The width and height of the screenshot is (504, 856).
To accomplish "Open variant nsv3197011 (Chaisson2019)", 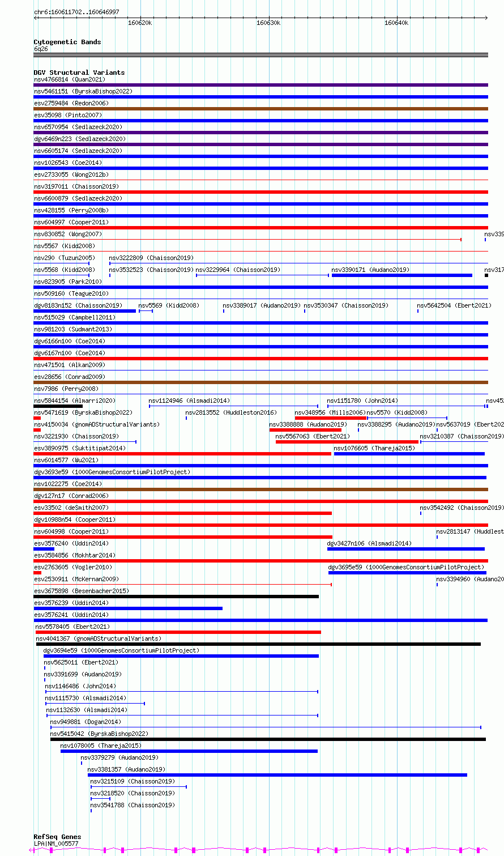I will coord(76,186).
